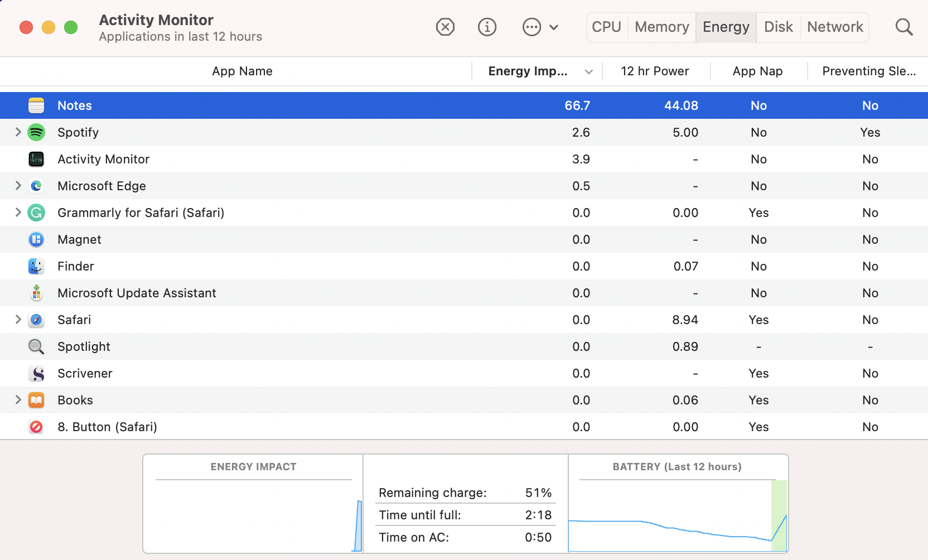
Task: Click the Applications in last 12 hours subtitle
Action: (x=181, y=37)
